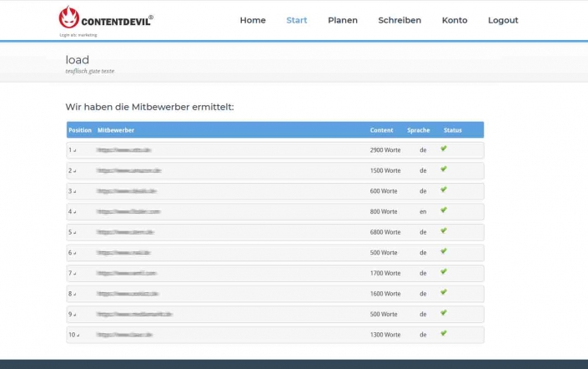Click the Mitbewerber column header
The width and height of the screenshot is (588, 369).
click(x=116, y=130)
